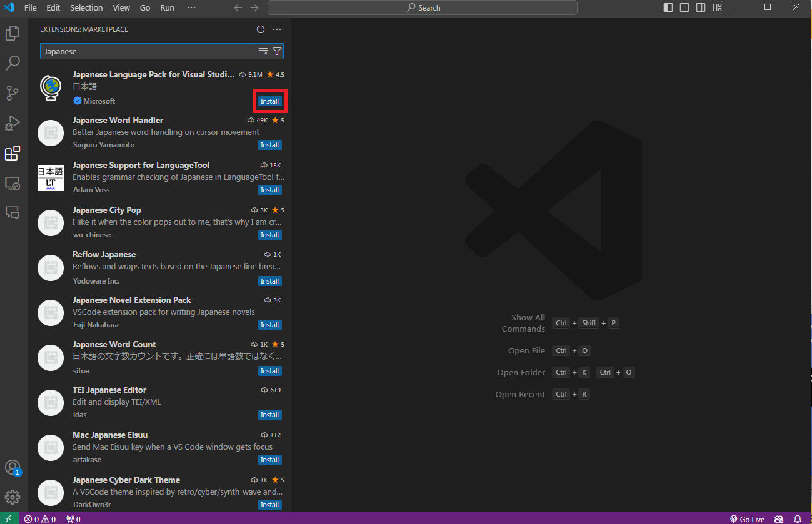Install Japanese Support for LanguageTool
Screen dimensions: 812x524
269,190
